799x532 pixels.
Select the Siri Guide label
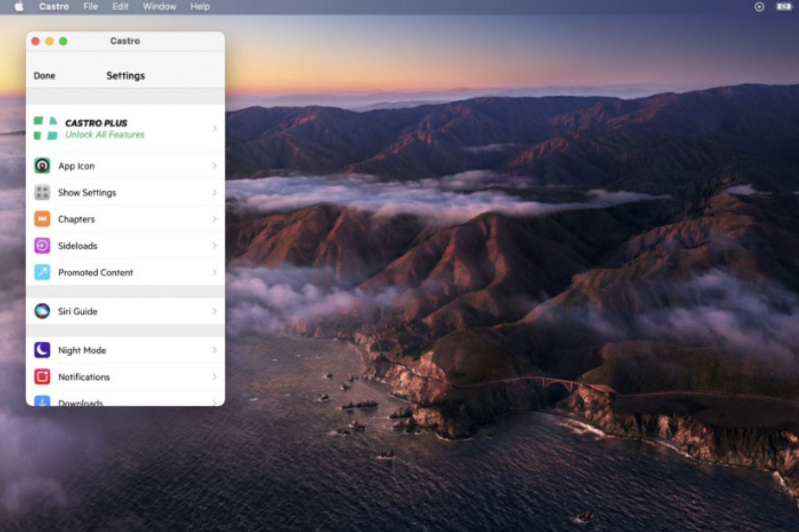pyautogui.click(x=78, y=312)
